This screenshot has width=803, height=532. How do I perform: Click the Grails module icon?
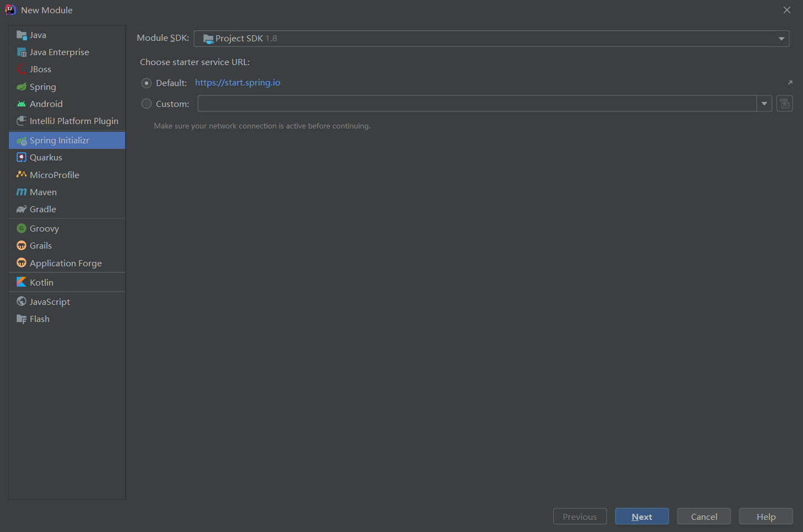click(21, 246)
